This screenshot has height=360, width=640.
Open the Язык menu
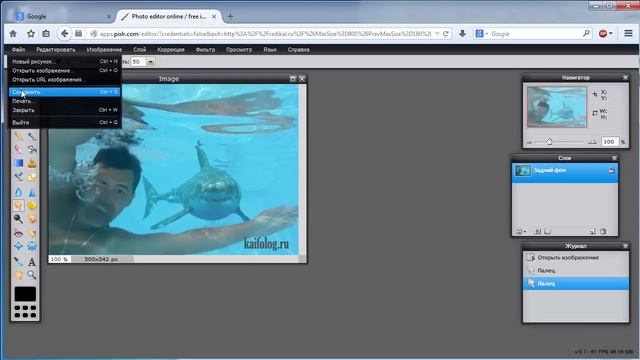pos(270,49)
